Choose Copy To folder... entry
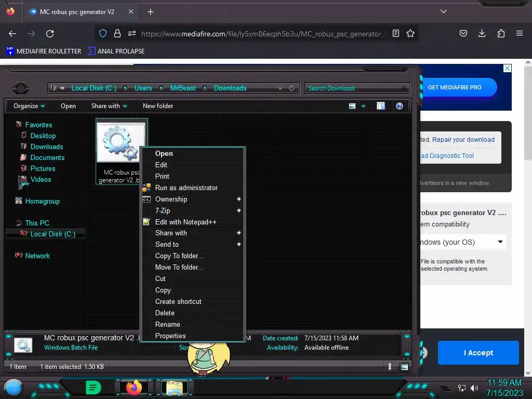The image size is (532, 399). (x=193, y=256)
